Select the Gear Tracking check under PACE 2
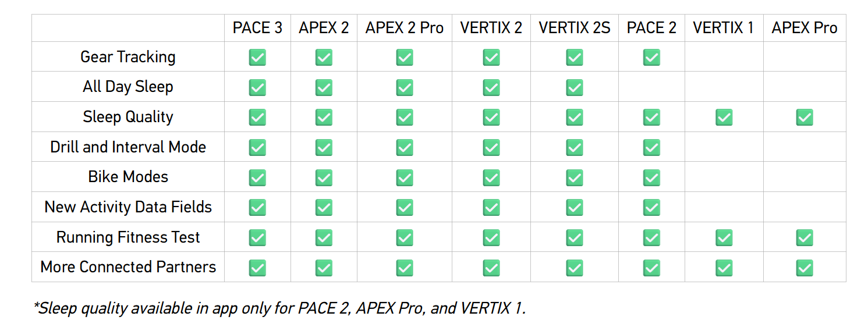Viewport: 868px width, 327px height. pyautogui.click(x=651, y=57)
